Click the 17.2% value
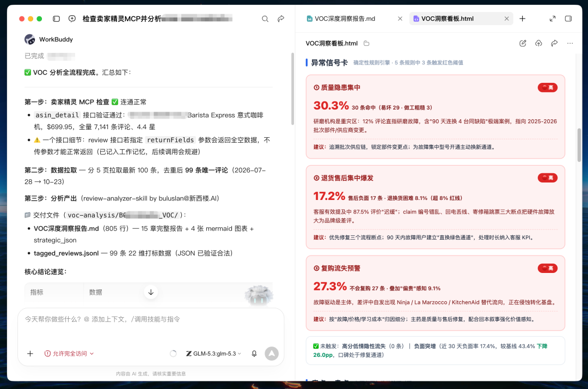The height and width of the screenshot is (389, 588). click(329, 196)
